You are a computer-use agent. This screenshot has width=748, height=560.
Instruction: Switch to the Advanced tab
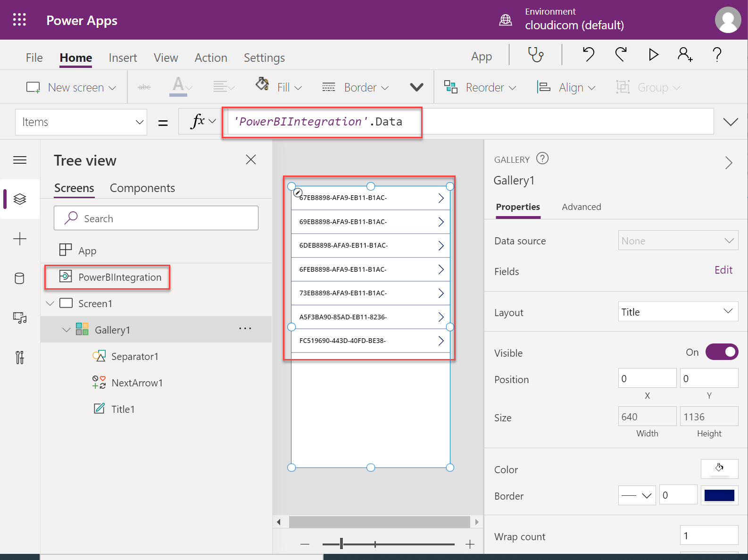click(581, 207)
